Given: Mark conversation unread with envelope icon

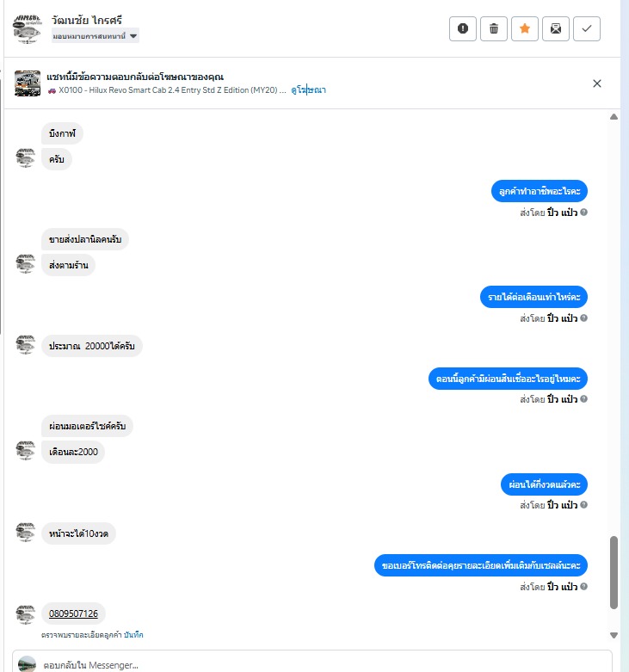Looking at the screenshot, I should coord(556,28).
